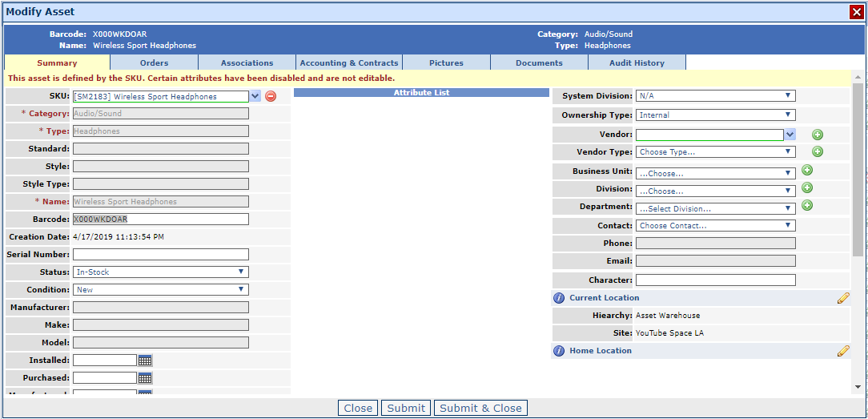Viewport: 868px width, 419px height.
Task: Add a new Department with plus icon
Action: (806, 205)
